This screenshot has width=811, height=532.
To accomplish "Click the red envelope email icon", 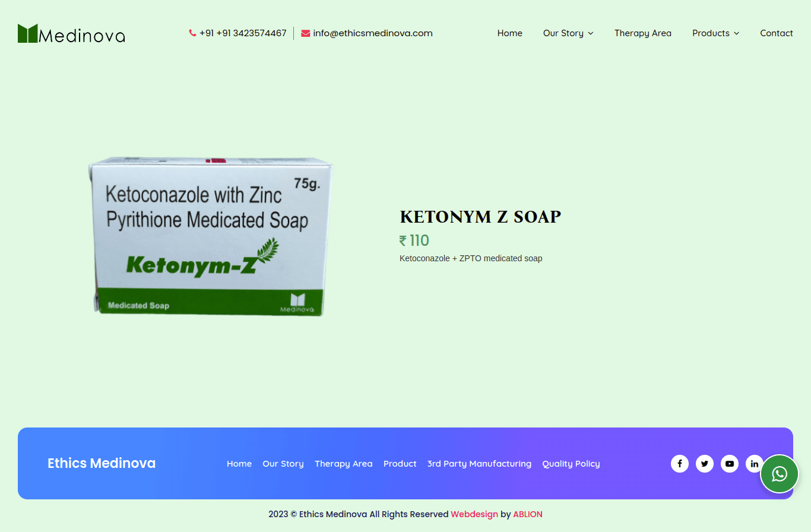I will click(x=306, y=33).
